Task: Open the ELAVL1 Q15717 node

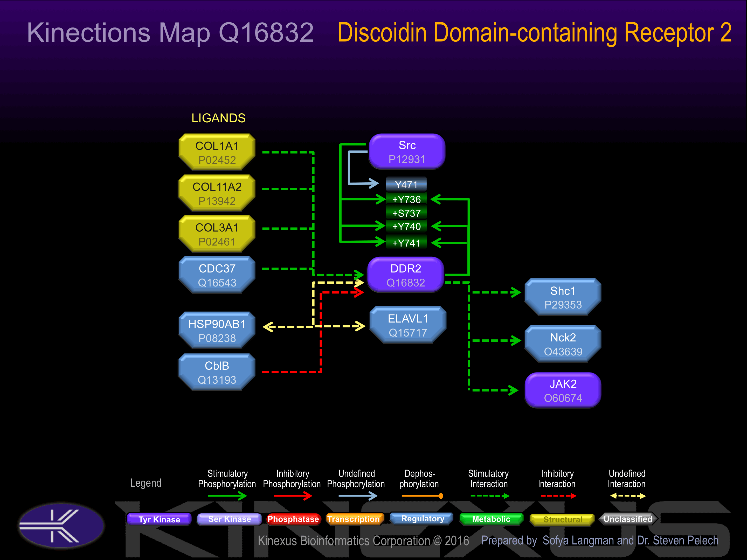Action: (408, 325)
